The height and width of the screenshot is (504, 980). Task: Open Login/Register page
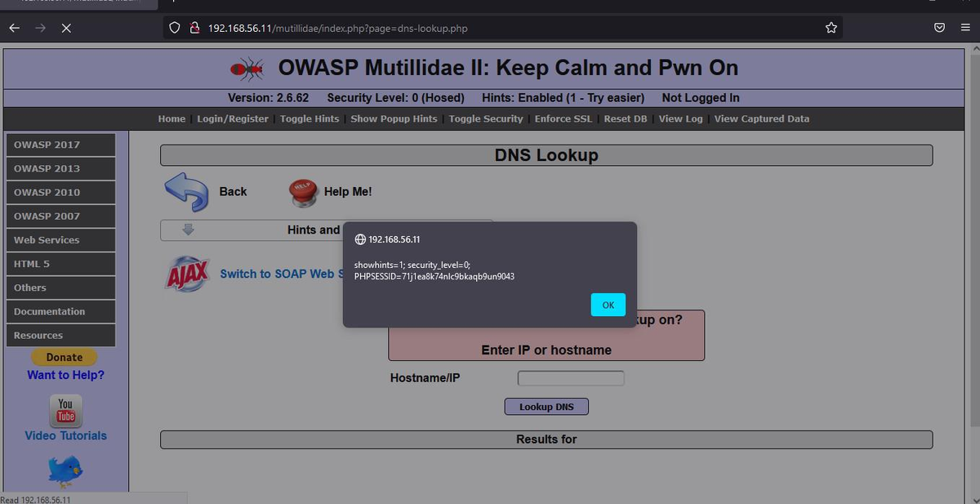(x=233, y=118)
